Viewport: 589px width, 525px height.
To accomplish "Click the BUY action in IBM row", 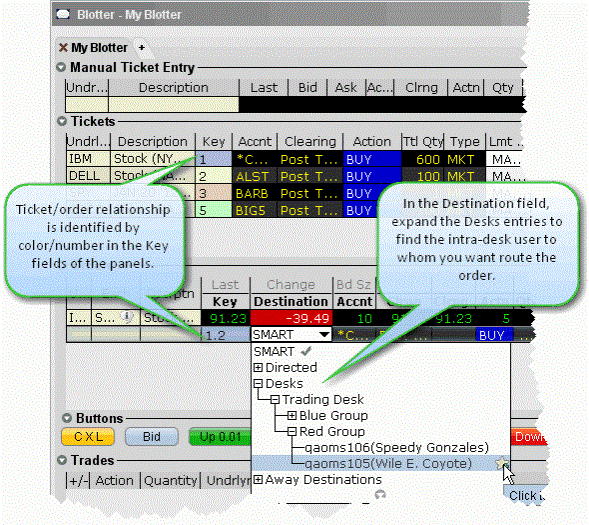I will pyautogui.click(x=372, y=159).
